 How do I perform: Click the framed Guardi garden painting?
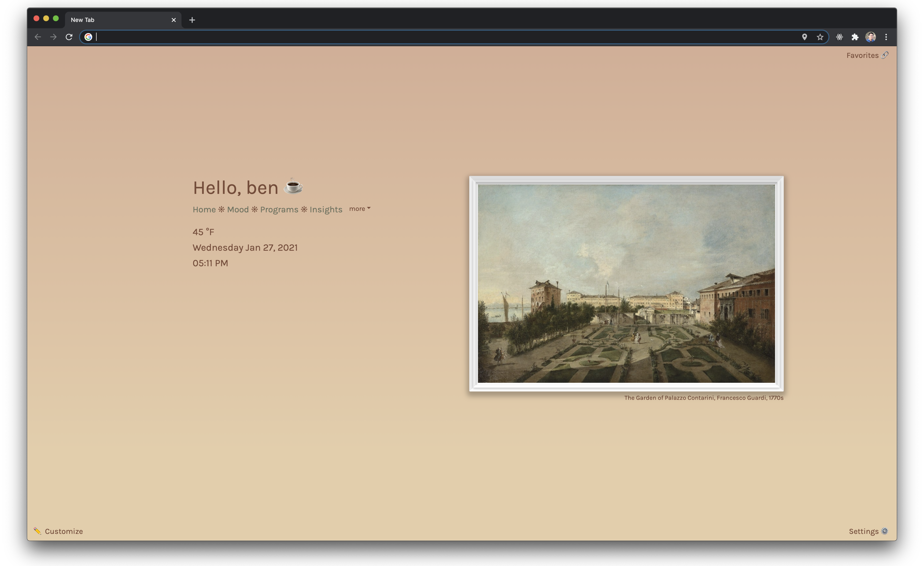click(x=626, y=284)
